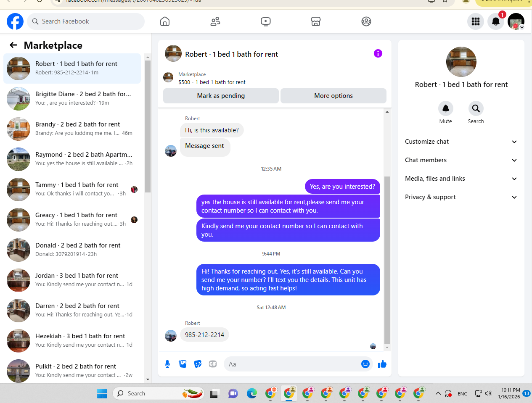The width and height of the screenshot is (532, 403).
Task: Open Windows Start button
Action: point(102,393)
